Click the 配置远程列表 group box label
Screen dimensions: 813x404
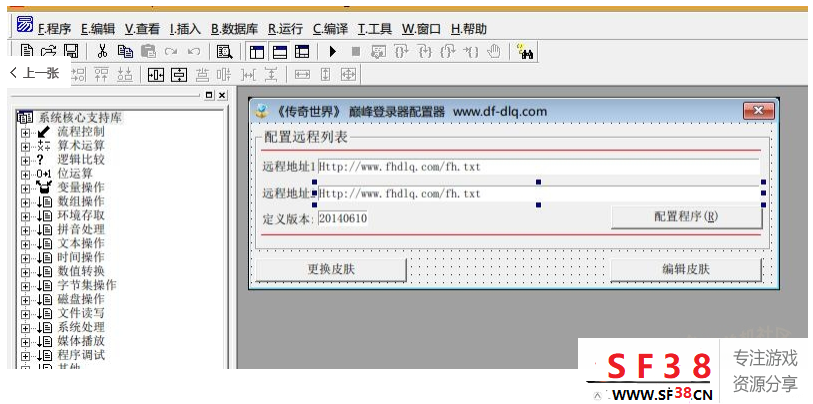[x=305, y=137]
